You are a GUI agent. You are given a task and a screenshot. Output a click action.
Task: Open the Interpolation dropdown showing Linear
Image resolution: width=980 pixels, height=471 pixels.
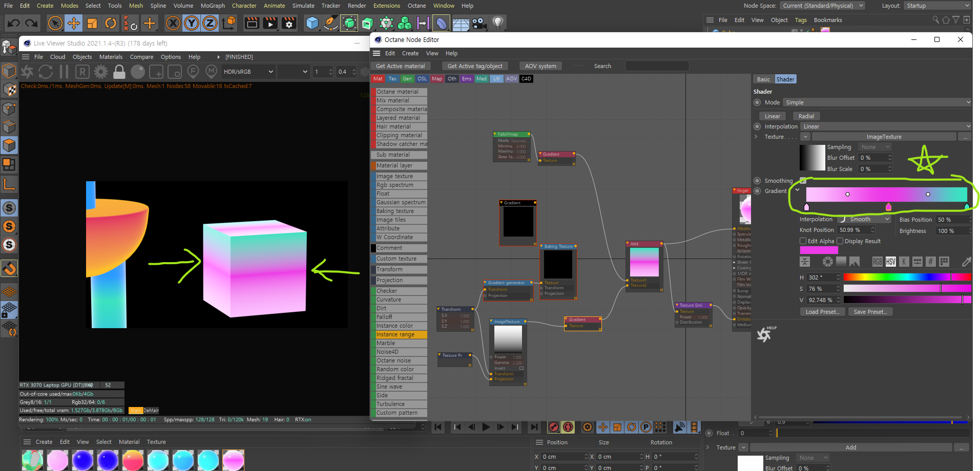tap(886, 126)
